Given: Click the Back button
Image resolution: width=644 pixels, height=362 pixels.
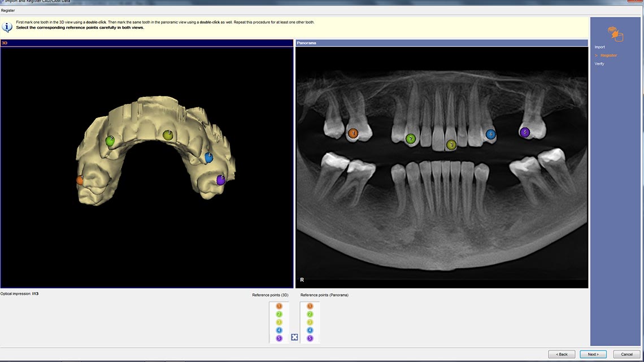Looking at the screenshot, I should tap(562, 354).
